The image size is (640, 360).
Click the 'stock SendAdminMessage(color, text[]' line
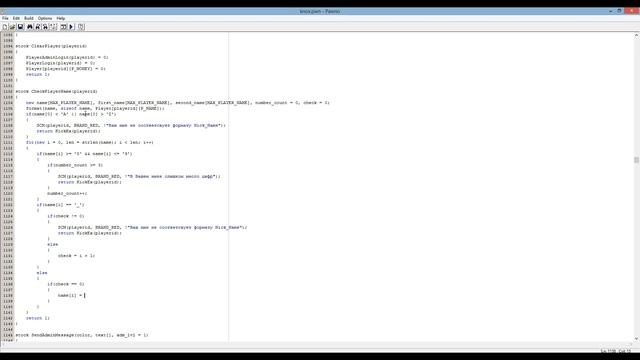pyautogui.click(x=82, y=335)
